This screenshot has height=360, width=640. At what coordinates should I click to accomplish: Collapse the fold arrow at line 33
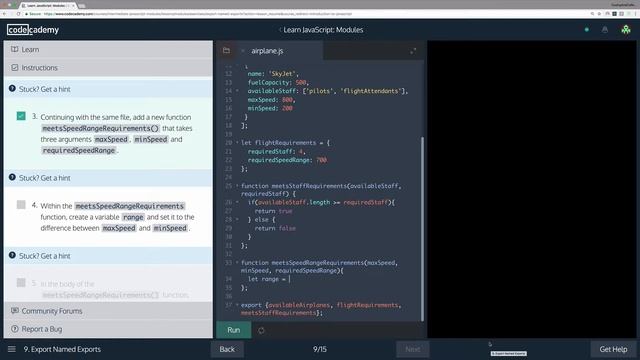(237, 262)
